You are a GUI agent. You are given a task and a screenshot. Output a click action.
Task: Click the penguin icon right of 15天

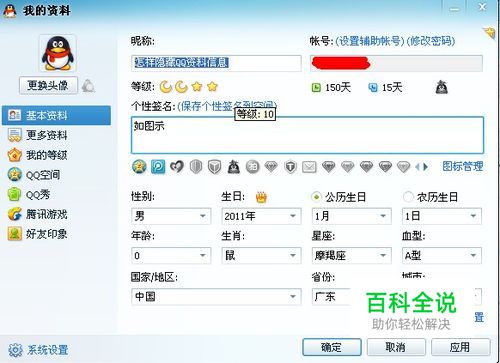tap(442, 87)
